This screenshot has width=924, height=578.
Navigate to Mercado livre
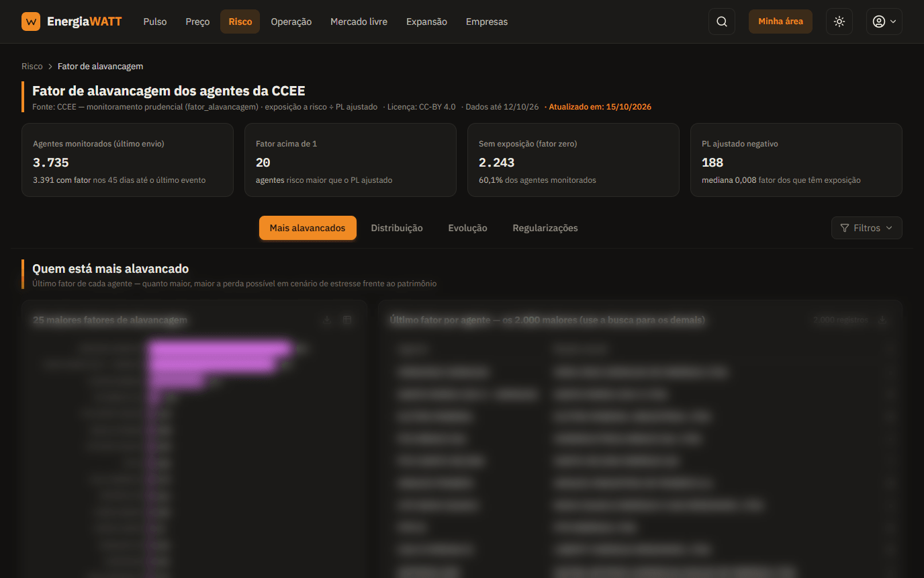359,22
